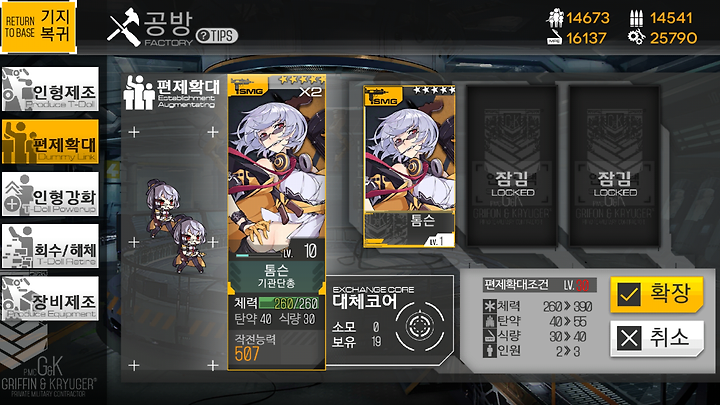Click the Return to Base button
The width and height of the screenshot is (720, 405).
(x=39, y=27)
